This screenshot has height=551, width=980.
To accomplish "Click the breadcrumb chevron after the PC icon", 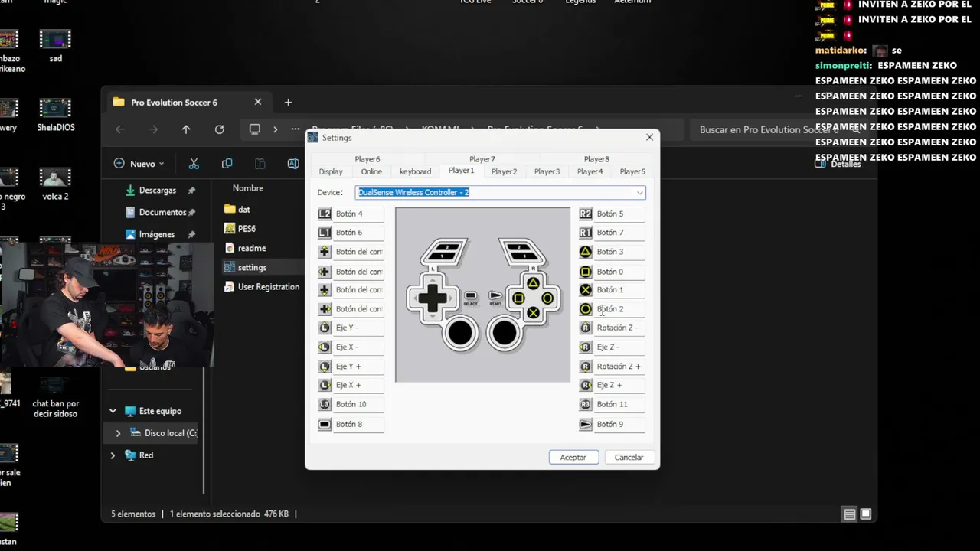I will pos(276,129).
